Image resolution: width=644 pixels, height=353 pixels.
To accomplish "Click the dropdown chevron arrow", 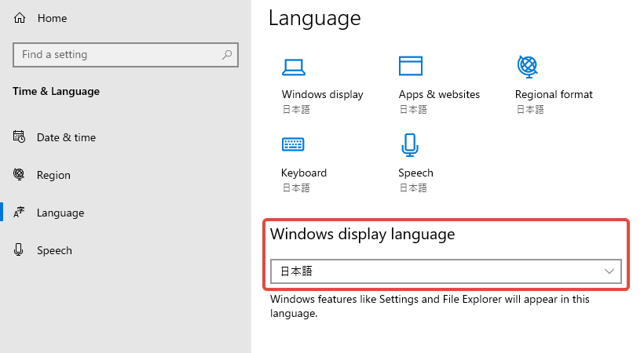I will pos(609,271).
